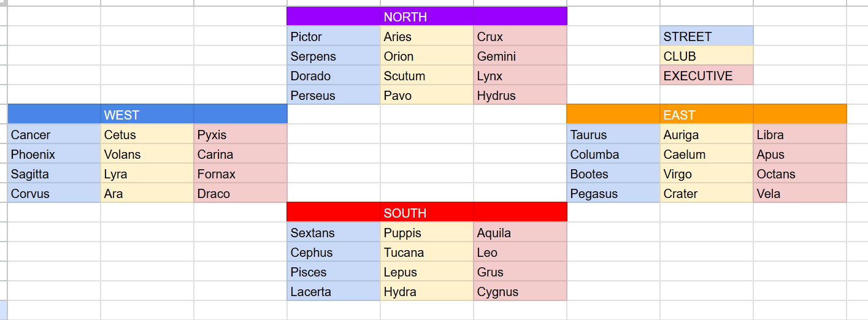Select the Lyra cell
Image resolution: width=868 pixels, height=320 pixels.
147,173
